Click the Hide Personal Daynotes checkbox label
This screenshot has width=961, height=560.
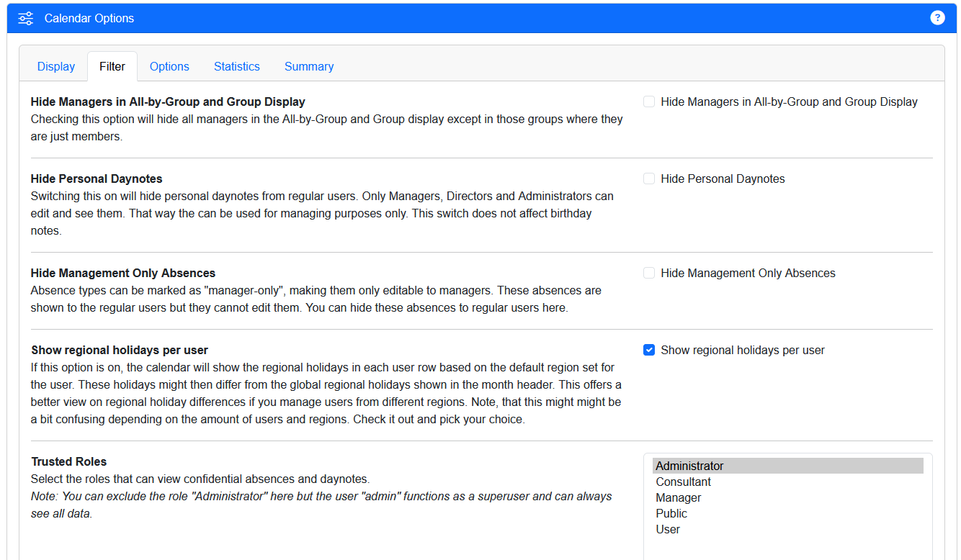pyautogui.click(x=723, y=179)
